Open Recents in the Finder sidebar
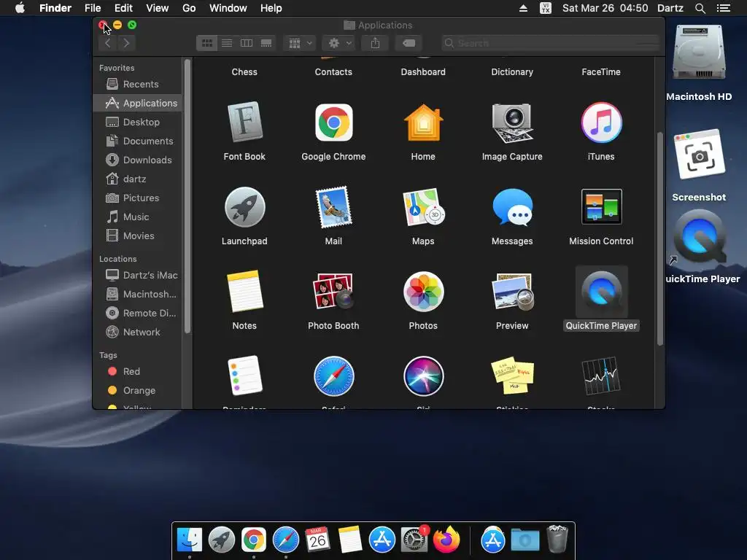 coord(137,85)
